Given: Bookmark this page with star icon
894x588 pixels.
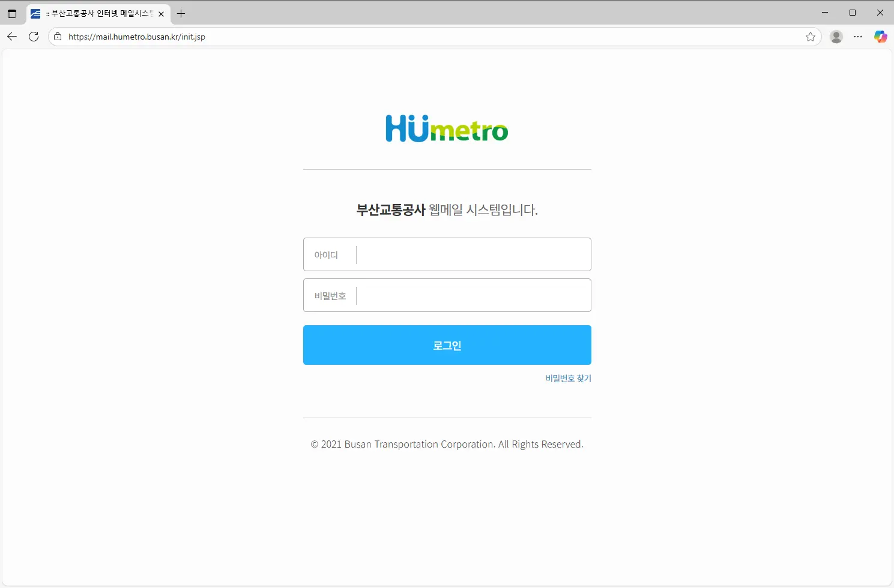Looking at the screenshot, I should (x=811, y=37).
